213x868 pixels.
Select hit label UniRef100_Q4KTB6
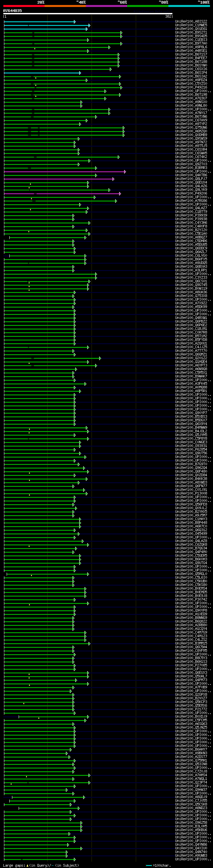[x=191, y=175]
